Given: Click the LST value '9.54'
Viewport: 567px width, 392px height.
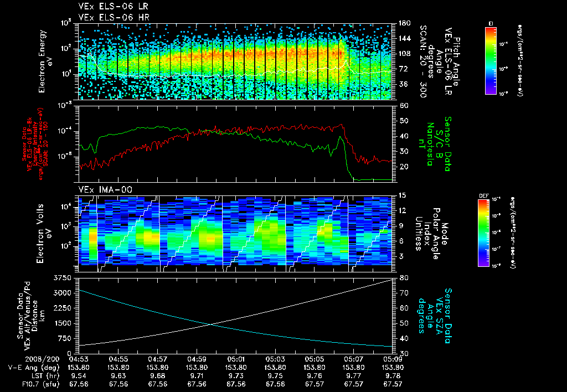Looking at the screenshot, I should 79,376.
